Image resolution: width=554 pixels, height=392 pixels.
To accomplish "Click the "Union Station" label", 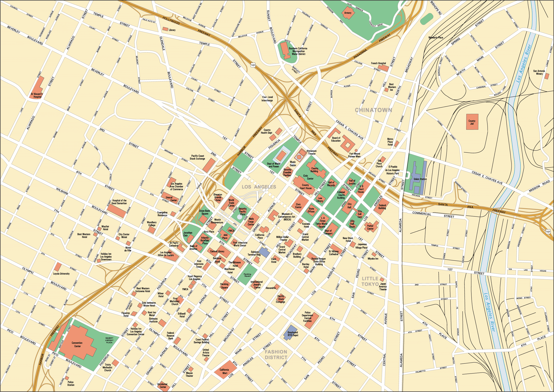I will click(420, 179).
